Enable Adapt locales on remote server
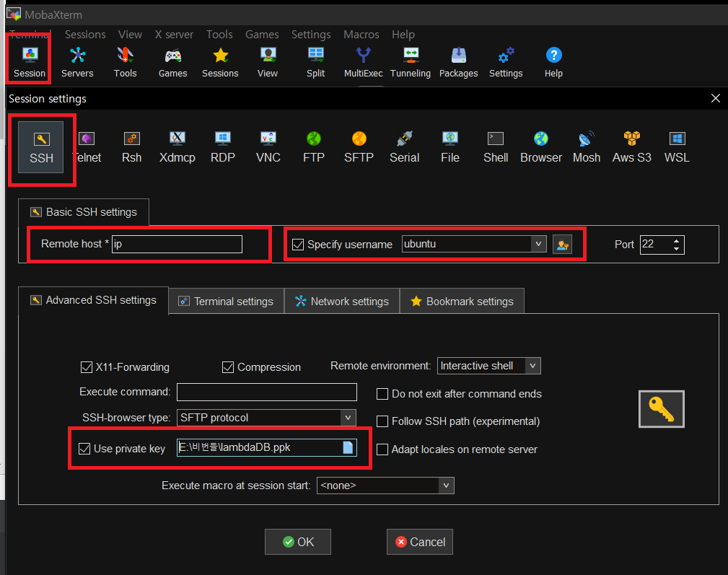Image resolution: width=728 pixels, height=575 pixels. (x=382, y=449)
